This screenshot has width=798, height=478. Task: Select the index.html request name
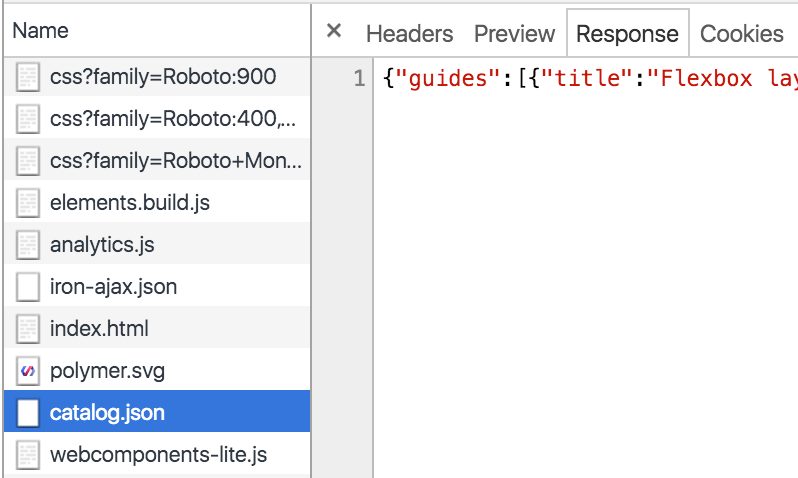pos(99,329)
